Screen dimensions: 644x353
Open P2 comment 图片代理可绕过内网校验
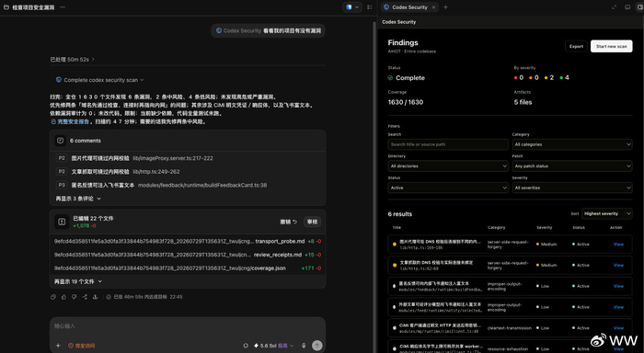pos(188,158)
